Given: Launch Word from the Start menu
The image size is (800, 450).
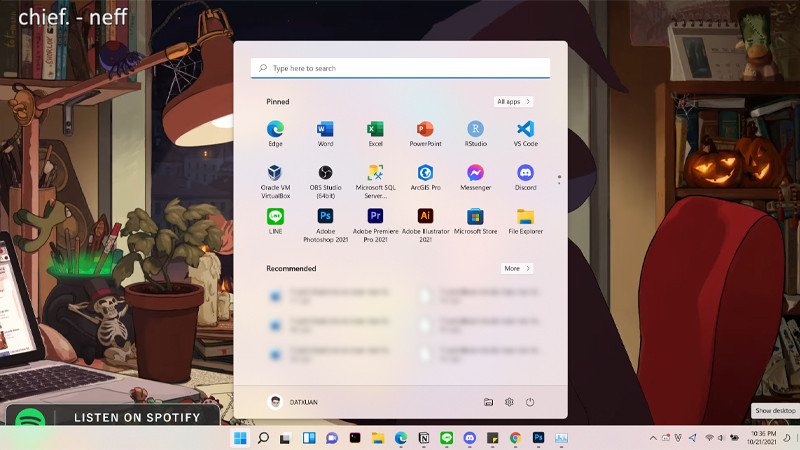Looking at the screenshot, I should [x=325, y=133].
